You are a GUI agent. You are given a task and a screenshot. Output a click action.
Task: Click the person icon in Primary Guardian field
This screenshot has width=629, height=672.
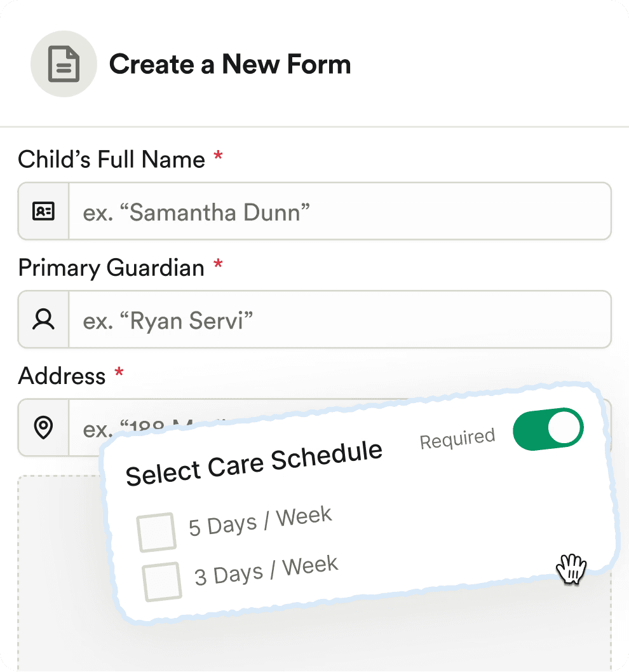pos(43,320)
